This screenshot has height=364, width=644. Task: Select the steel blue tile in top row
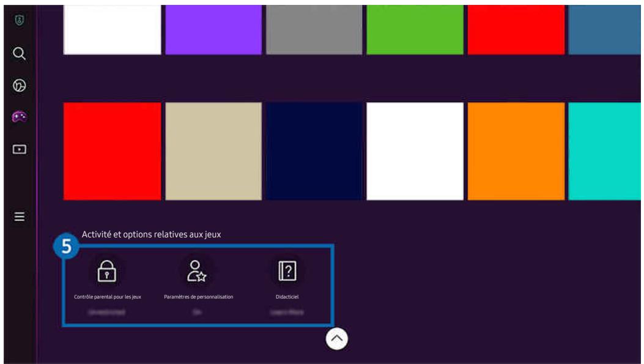(605, 29)
